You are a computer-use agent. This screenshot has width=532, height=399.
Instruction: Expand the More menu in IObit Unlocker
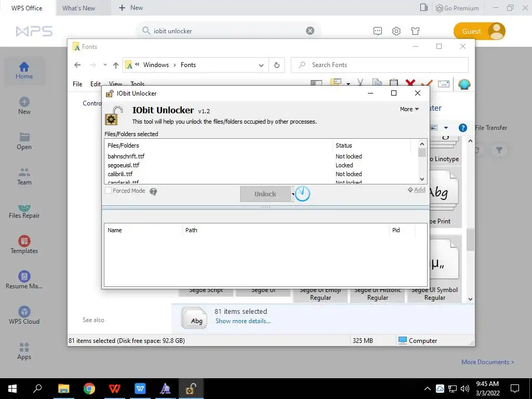point(409,109)
